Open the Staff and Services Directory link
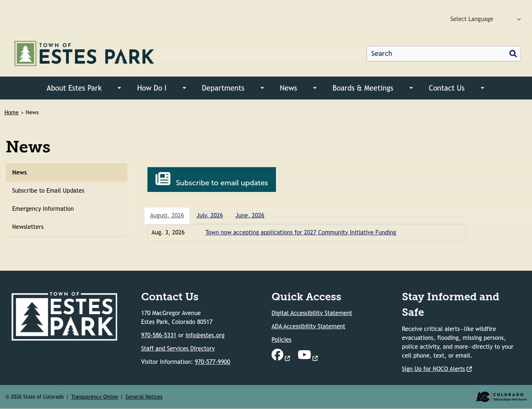 pos(178,349)
